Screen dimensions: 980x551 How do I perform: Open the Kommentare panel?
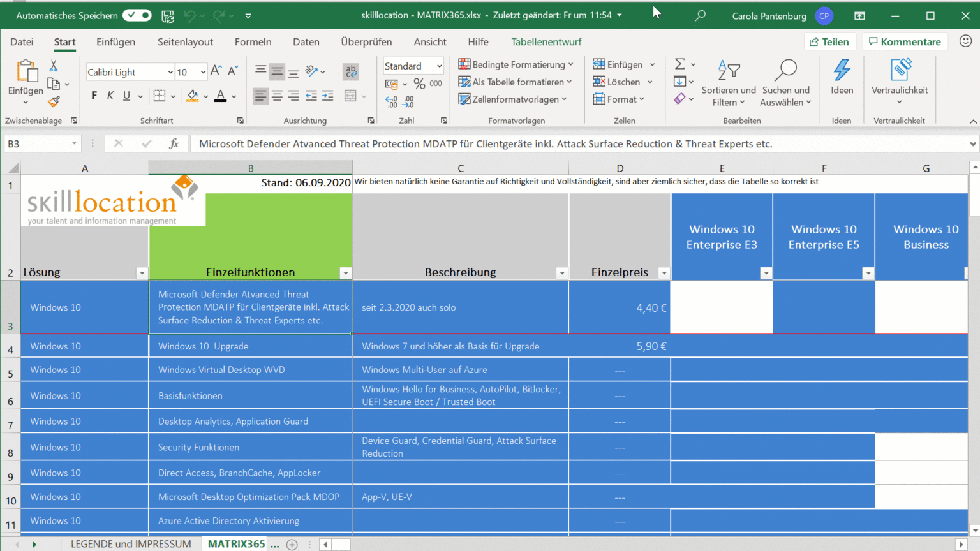905,41
